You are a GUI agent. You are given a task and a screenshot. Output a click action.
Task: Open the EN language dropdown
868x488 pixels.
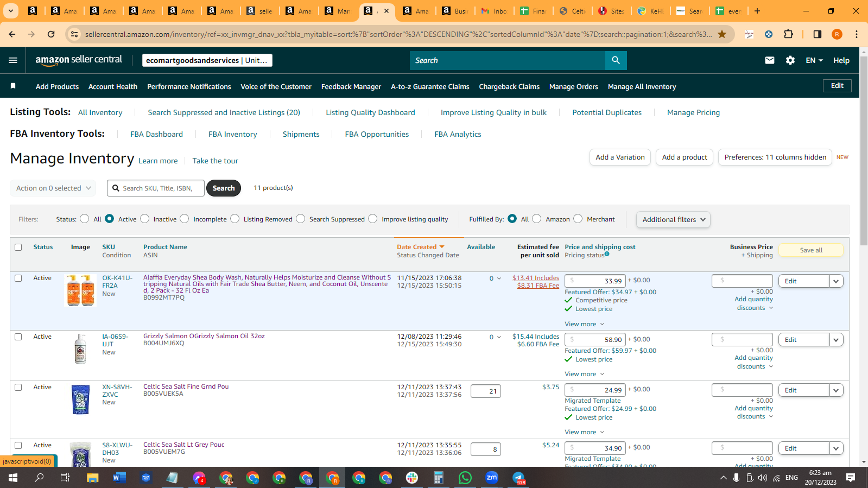pos(814,60)
